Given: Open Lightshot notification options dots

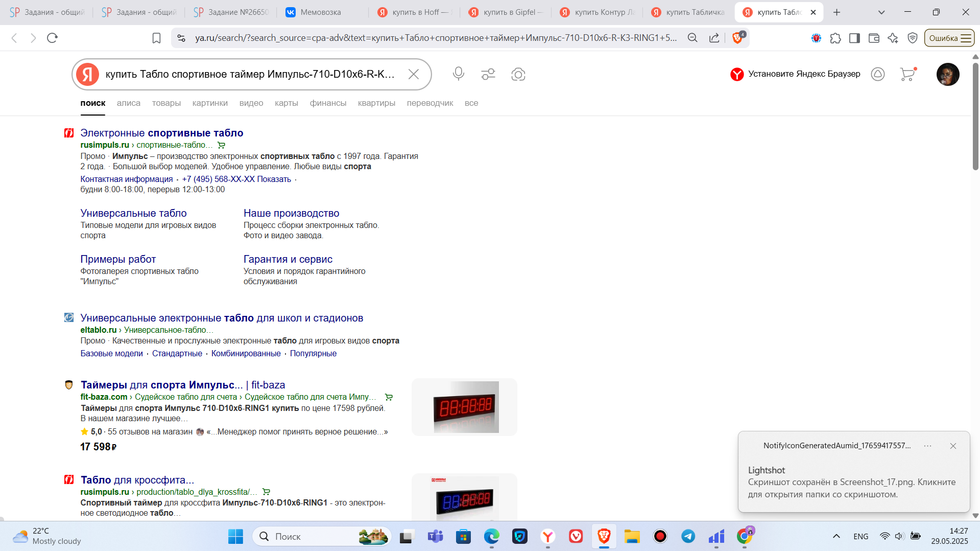Looking at the screenshot, I should 927,446.
